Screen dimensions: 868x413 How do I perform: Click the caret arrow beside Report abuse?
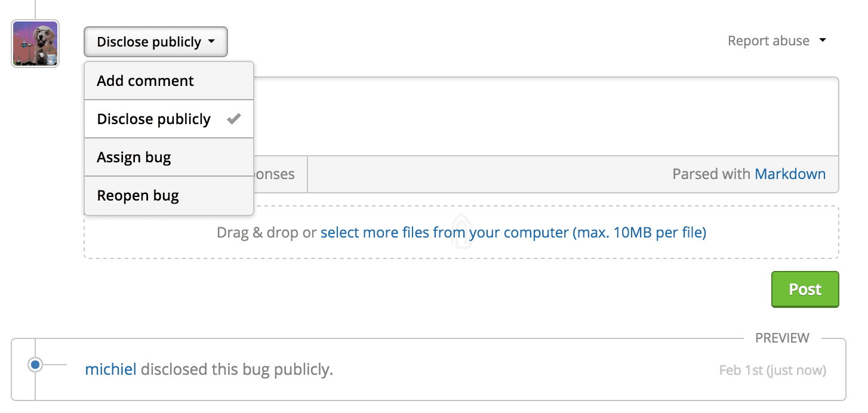tap(823, 41)
